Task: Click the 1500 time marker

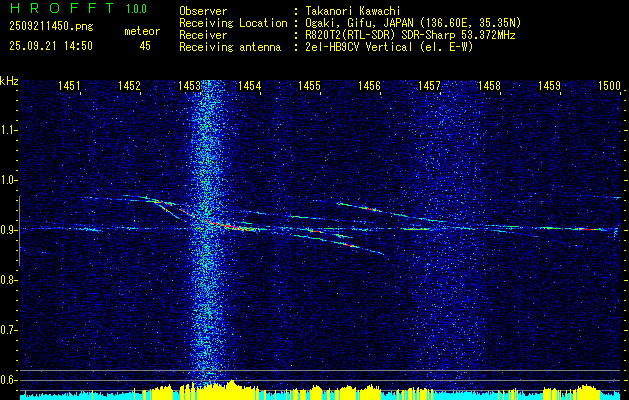Action: pos(609,85)
